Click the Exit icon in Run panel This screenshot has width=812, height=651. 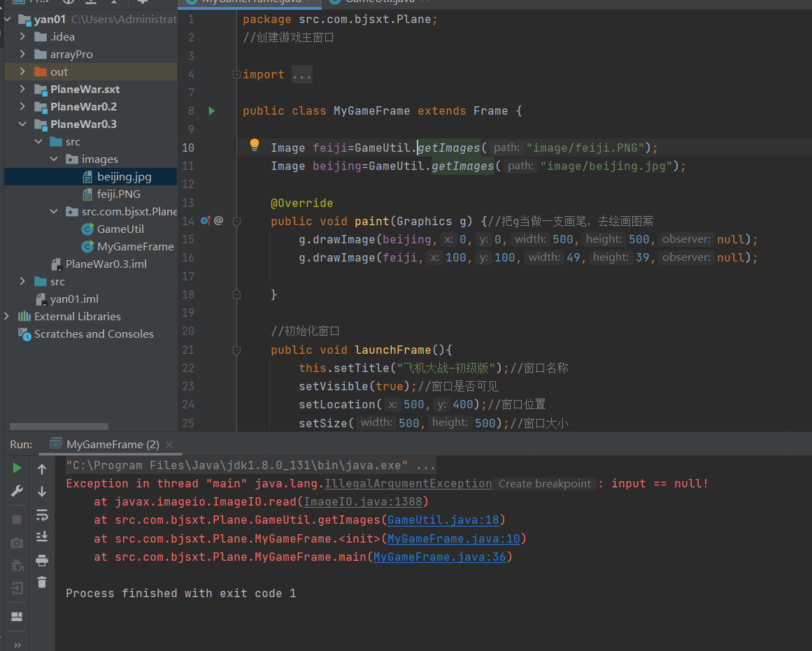coord(17,588)
